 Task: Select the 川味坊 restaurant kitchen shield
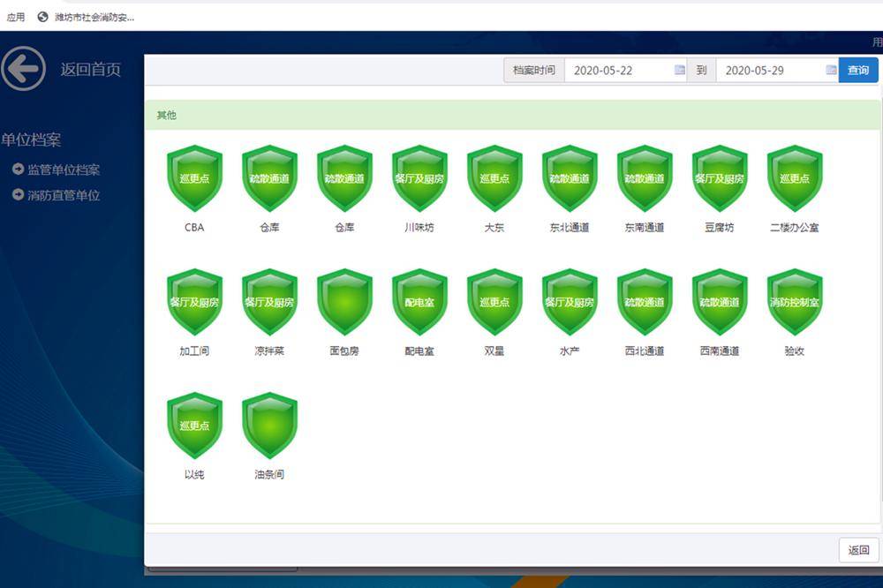(x=419, y=178)
